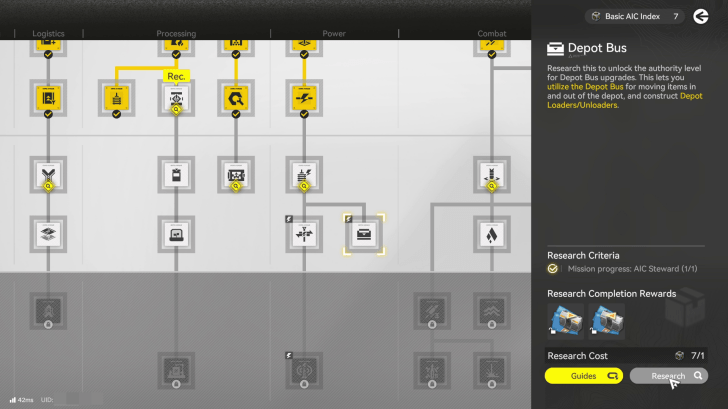Viewport: 728px width, 409px height.
Task: Switch to the Processing category header
Action: [x=176, y=34]
